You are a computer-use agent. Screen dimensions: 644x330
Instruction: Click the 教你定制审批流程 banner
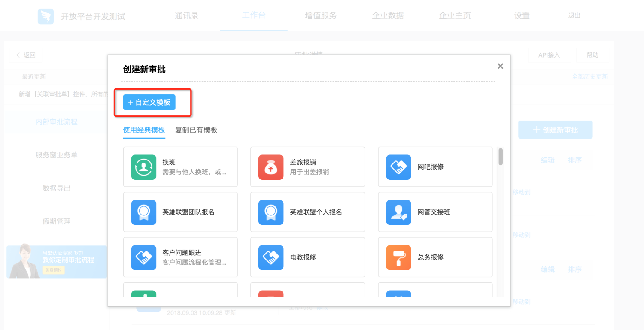pyautogui.click(x=57, y=262)
